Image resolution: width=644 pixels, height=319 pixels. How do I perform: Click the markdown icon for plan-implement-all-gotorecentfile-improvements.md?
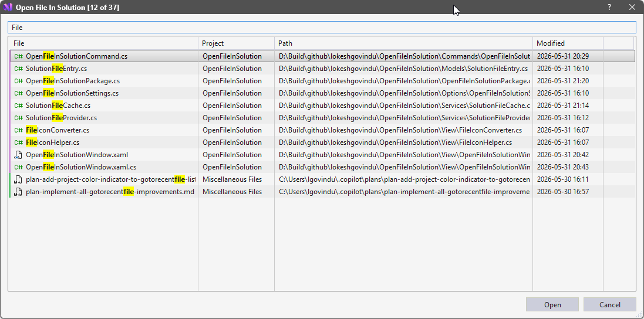click(18, 192)
